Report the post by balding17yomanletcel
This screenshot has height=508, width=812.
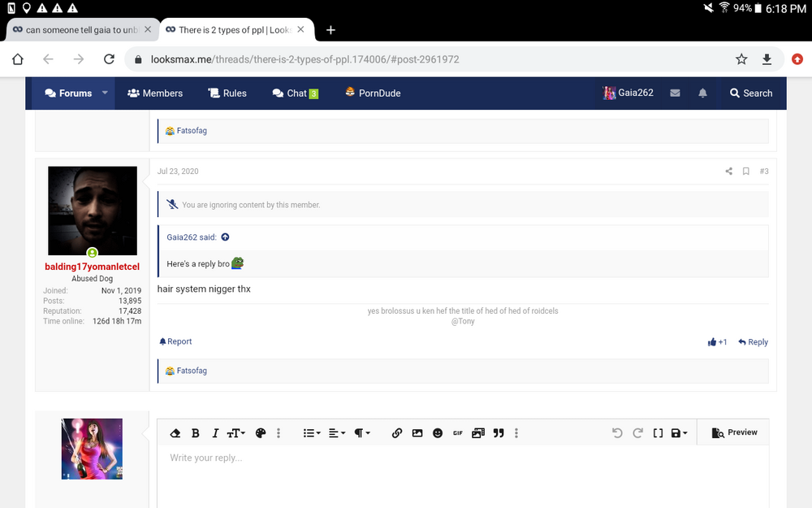coord(175,341)
